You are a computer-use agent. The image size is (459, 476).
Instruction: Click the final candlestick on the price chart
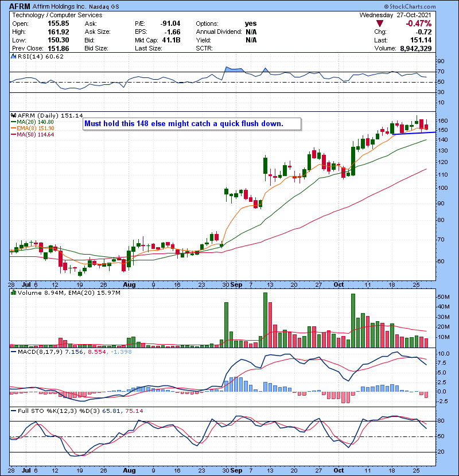point(426,126)
